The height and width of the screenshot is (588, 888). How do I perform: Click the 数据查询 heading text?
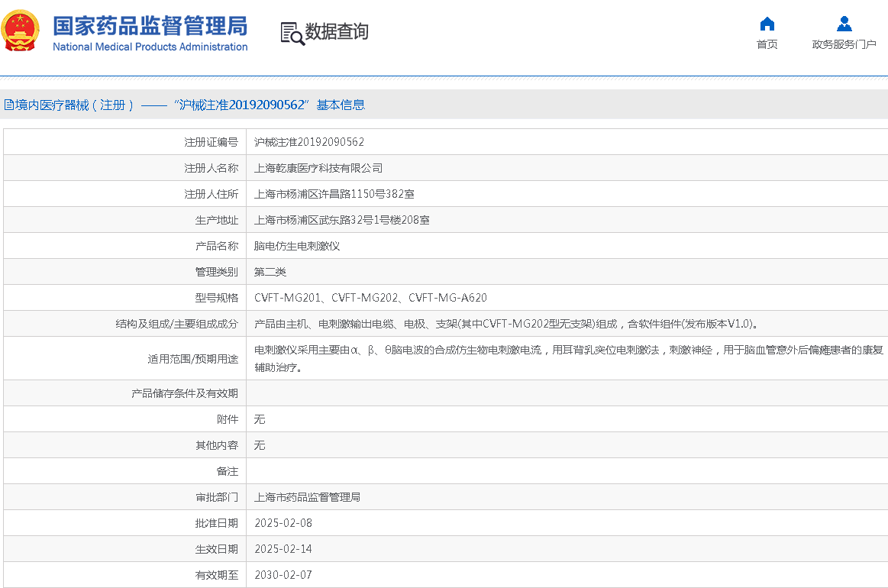coord(337,32)
